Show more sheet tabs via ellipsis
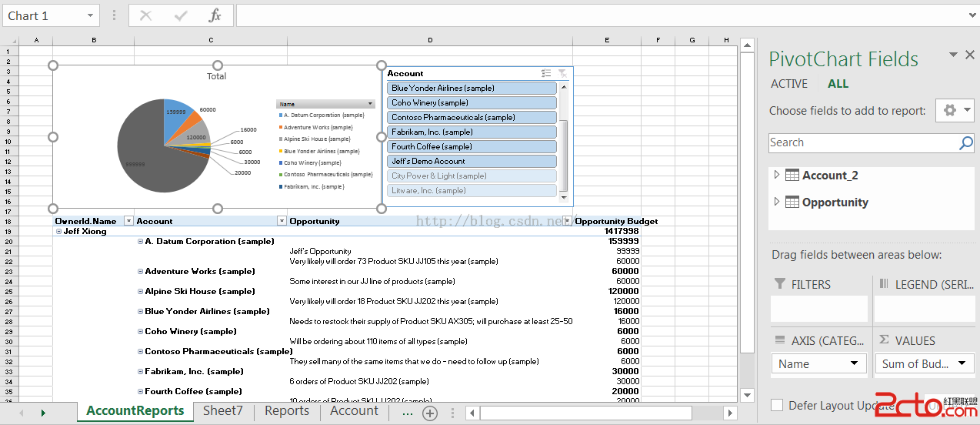 408,412
